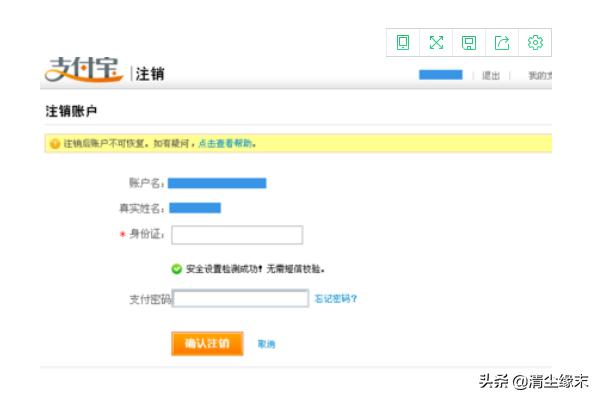This screenshot has width=600, height=400.
Task: Click the orange warning notice icon
Action: click(55, 144)
